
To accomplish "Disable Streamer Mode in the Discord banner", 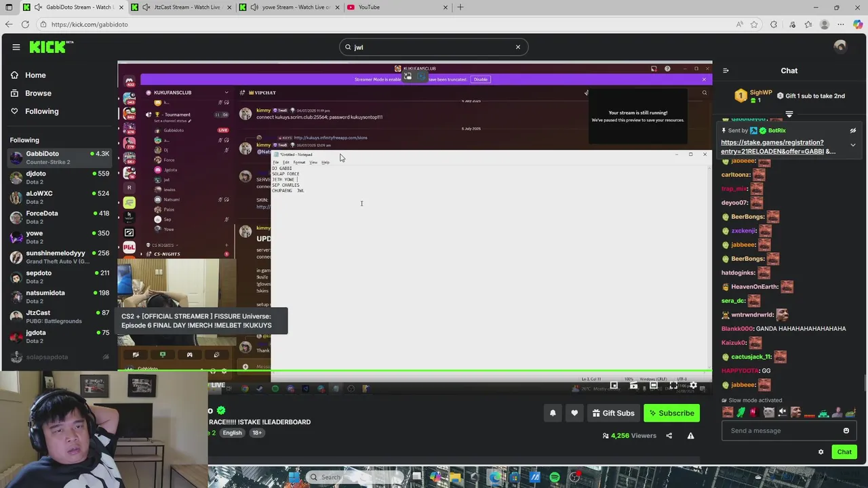I will tap(480, 79).
